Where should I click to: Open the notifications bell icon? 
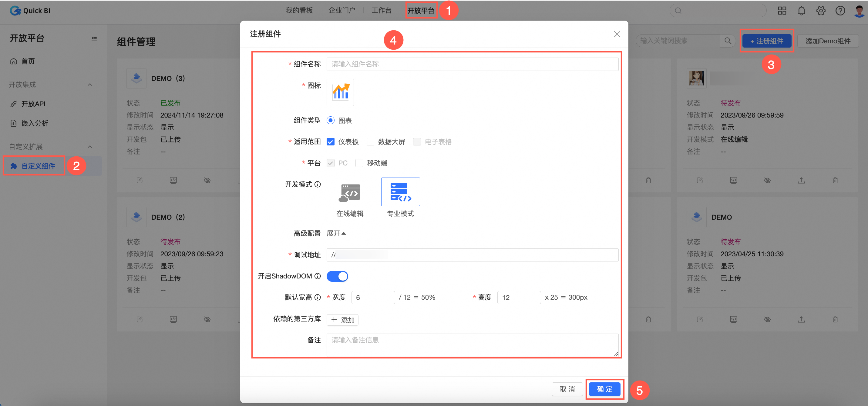801,10
